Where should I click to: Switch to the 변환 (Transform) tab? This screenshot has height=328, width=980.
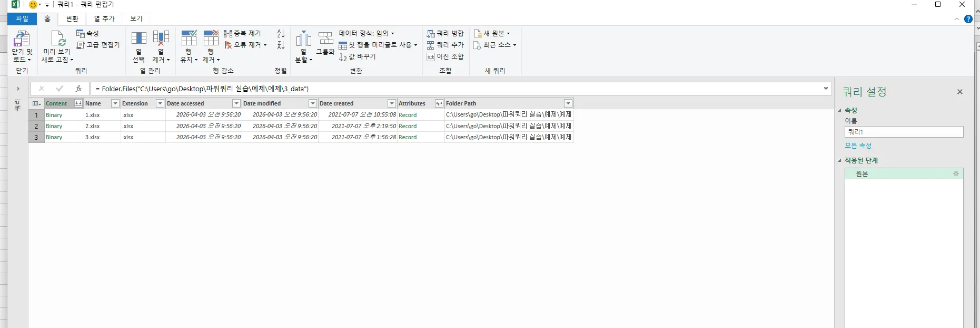(72, 18)
